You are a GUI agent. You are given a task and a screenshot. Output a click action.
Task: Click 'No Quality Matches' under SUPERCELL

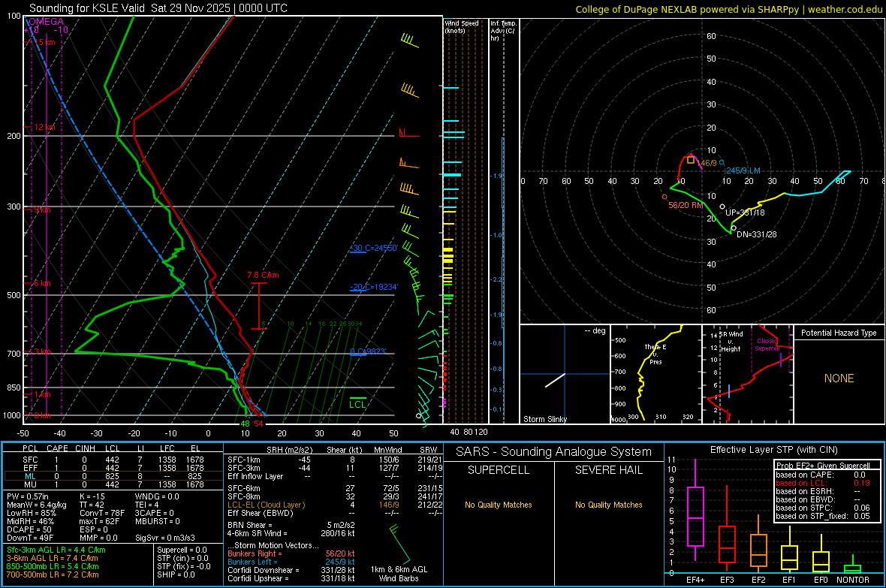click(499, 505)
